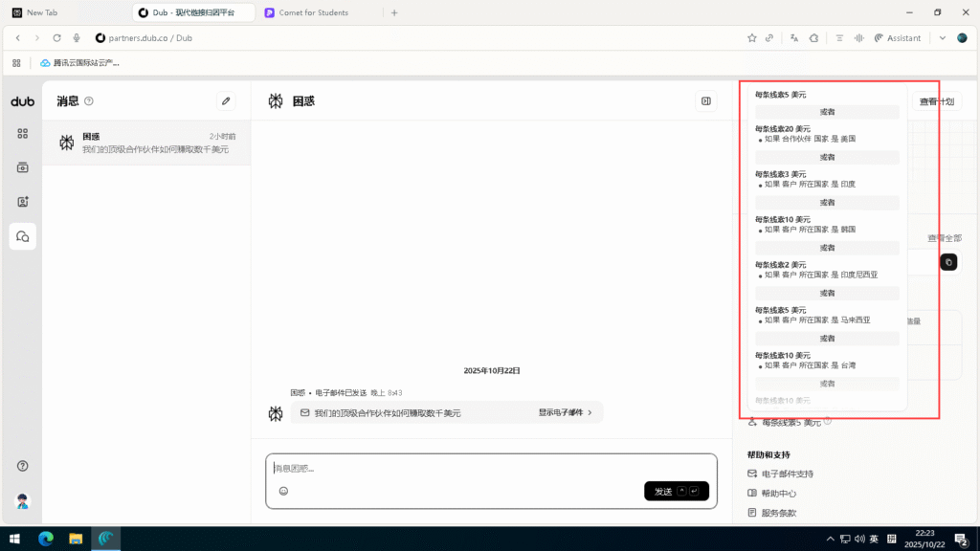Open the profile card icon in sidebar

23,202
